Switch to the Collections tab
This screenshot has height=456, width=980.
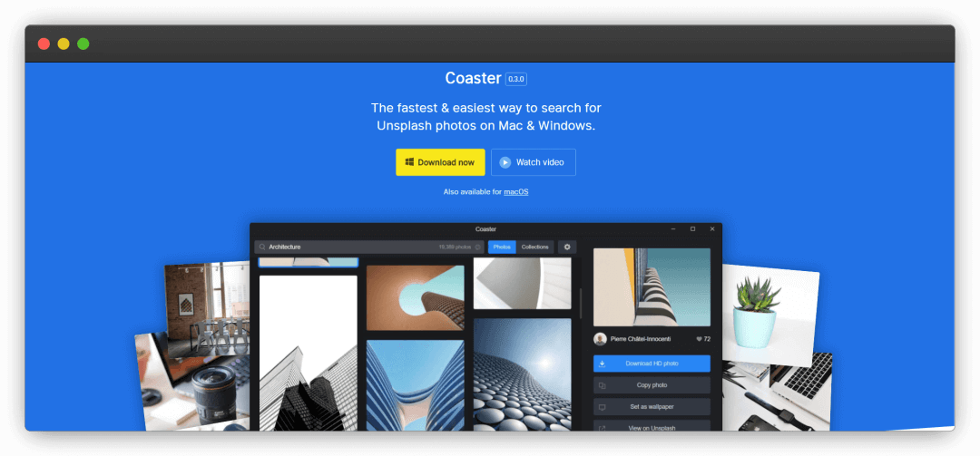[535, 247]
